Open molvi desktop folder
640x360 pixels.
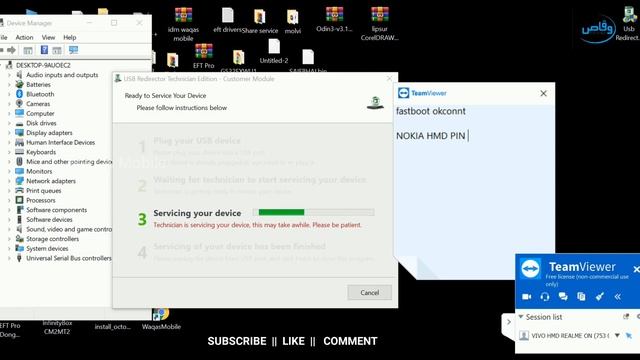click(293, 22)
